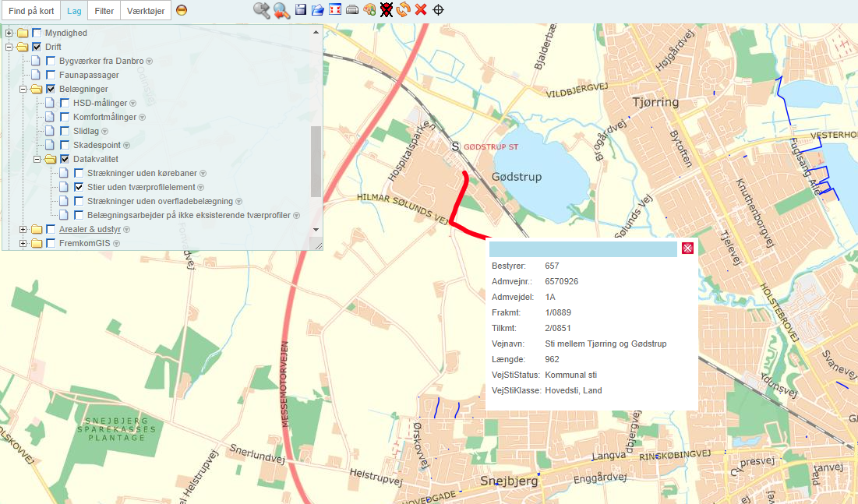Image resolution: width=858 pixels, height=504 pixels.
Task: Close the path info popup
Action: pos(687,248)
